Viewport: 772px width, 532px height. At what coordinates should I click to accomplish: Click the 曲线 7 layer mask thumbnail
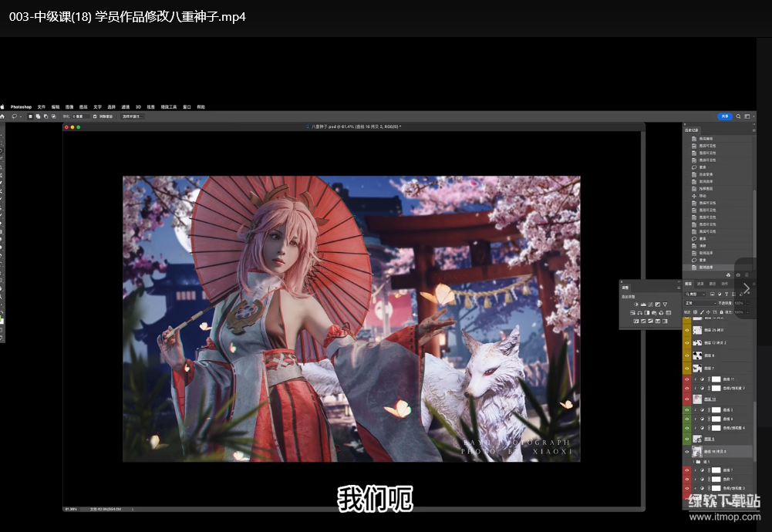tap(716, 470)
